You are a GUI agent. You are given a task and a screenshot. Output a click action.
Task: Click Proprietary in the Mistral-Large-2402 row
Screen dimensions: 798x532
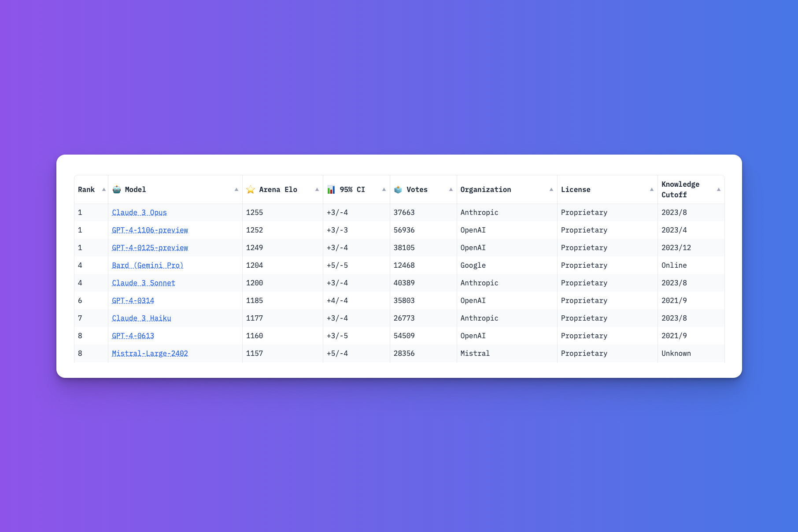coord(584,353)
